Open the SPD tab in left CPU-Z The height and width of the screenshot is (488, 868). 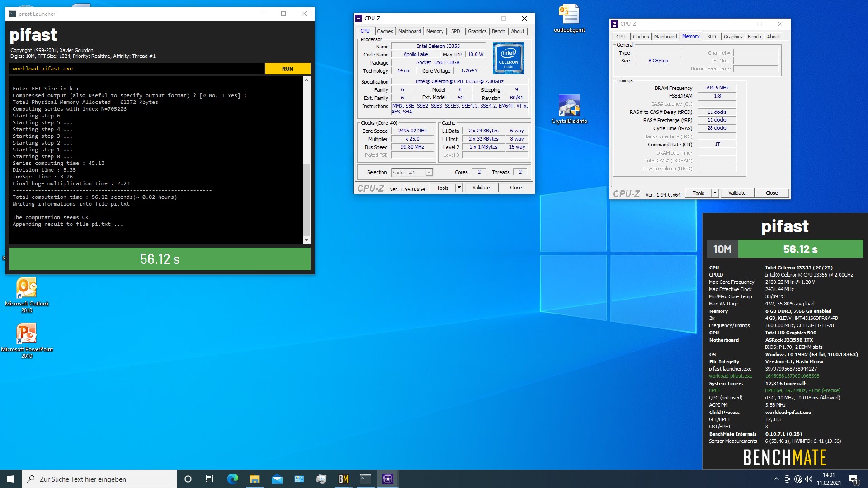[456, 31]
